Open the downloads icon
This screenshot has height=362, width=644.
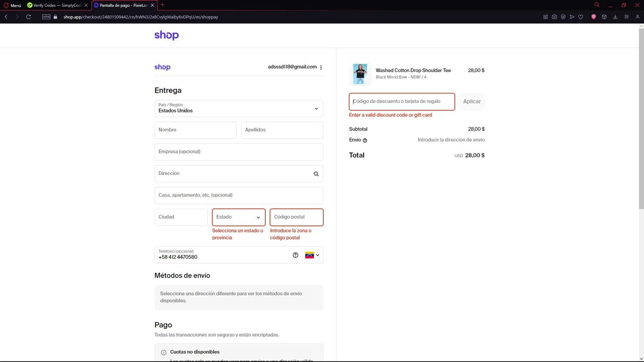[615, 17]
